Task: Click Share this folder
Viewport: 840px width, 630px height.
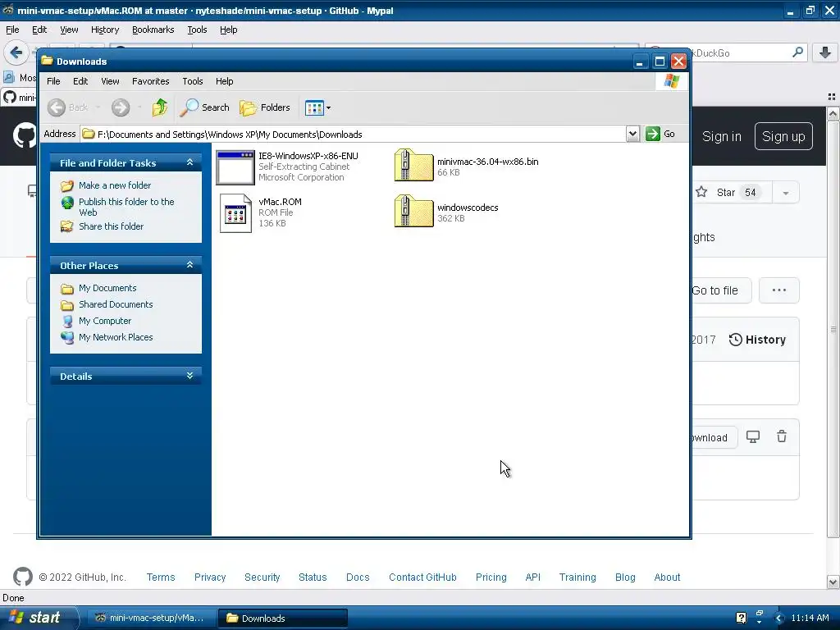Action: point(111,226)
